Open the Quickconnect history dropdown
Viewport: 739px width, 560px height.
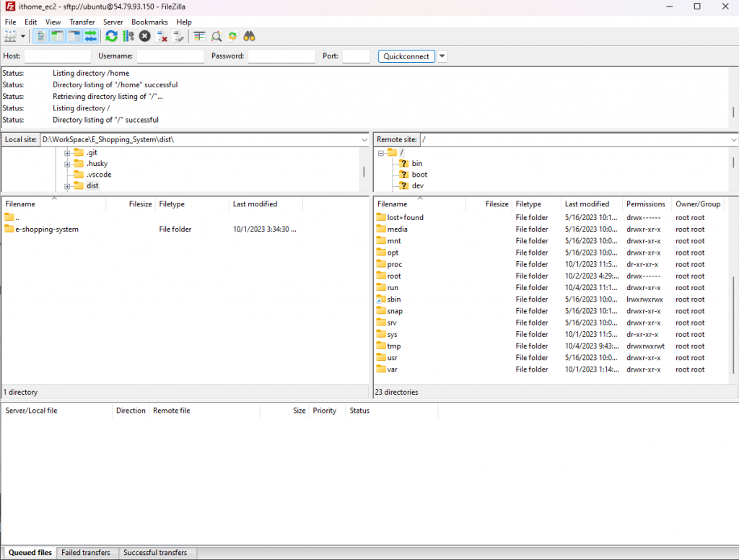pyautogui.click(x=442, y=56)
